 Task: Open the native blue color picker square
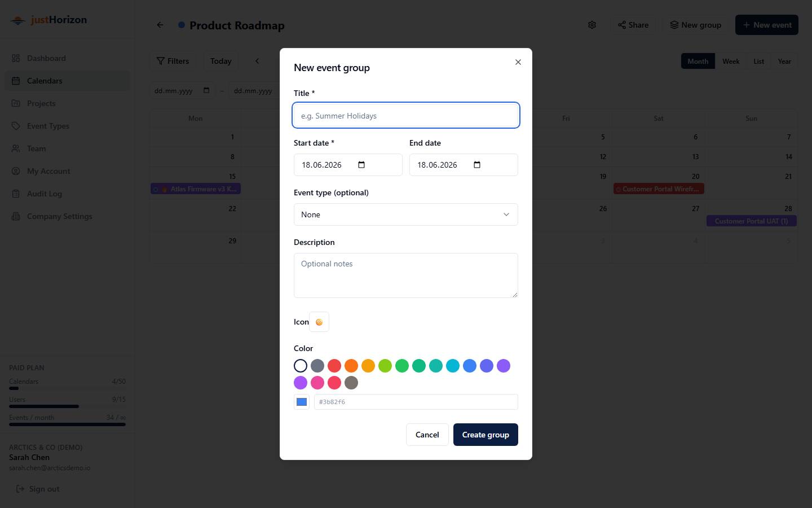click(x=302, y=402)
